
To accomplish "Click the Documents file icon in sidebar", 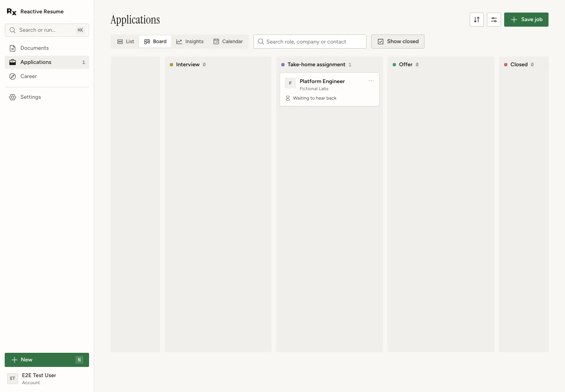I will click(x=13, y=48).
